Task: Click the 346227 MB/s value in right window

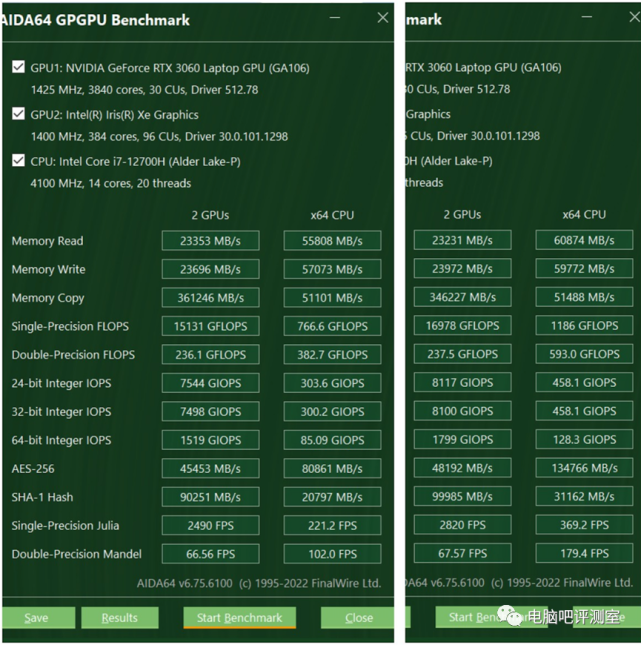Action: click(x=462, y=297)
